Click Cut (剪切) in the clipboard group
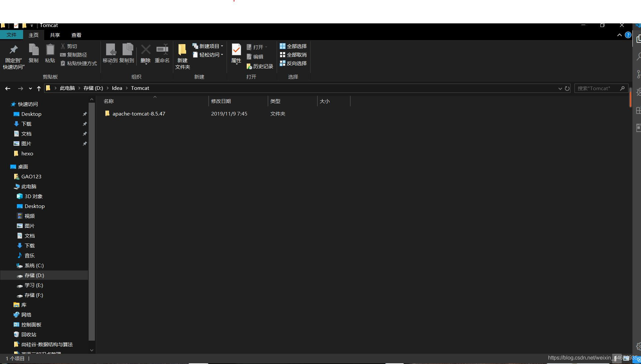The height and width of the screenshot is (364, 641). pyautogui.click(x=69, y=46)
